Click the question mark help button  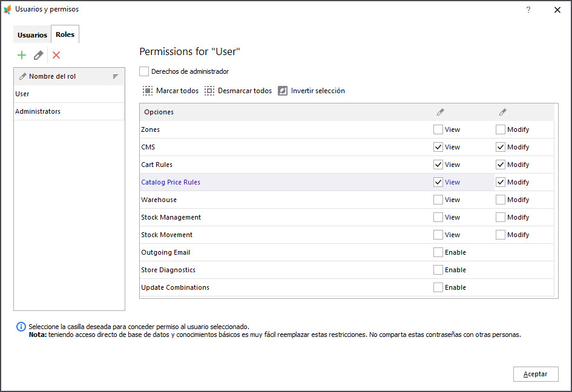[528, 10]
